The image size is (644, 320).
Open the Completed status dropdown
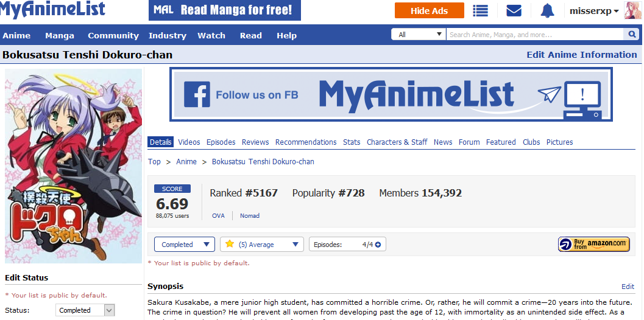tap(185, 245)
